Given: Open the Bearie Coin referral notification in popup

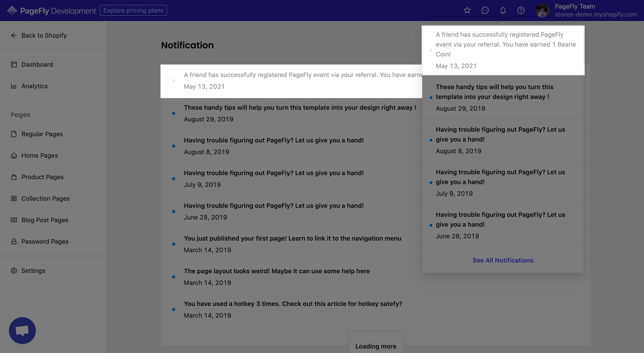Looking at the screenshot, I should tap(503, 50).
